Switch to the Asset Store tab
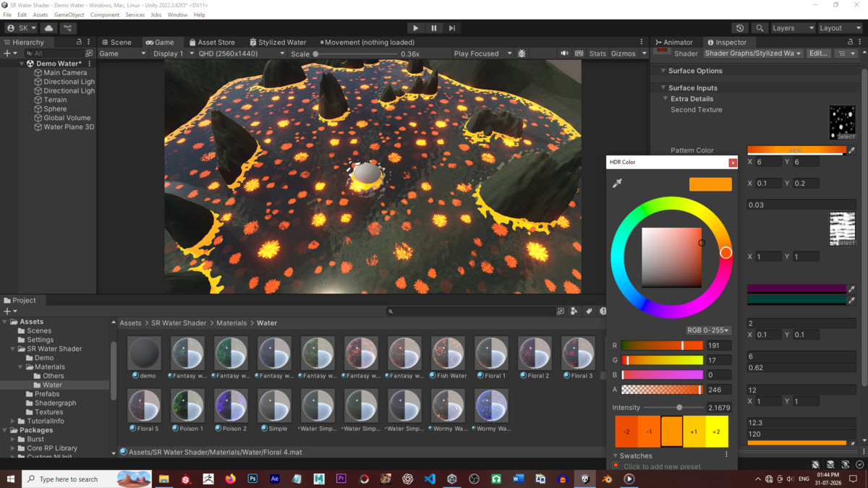 [212, 42]
